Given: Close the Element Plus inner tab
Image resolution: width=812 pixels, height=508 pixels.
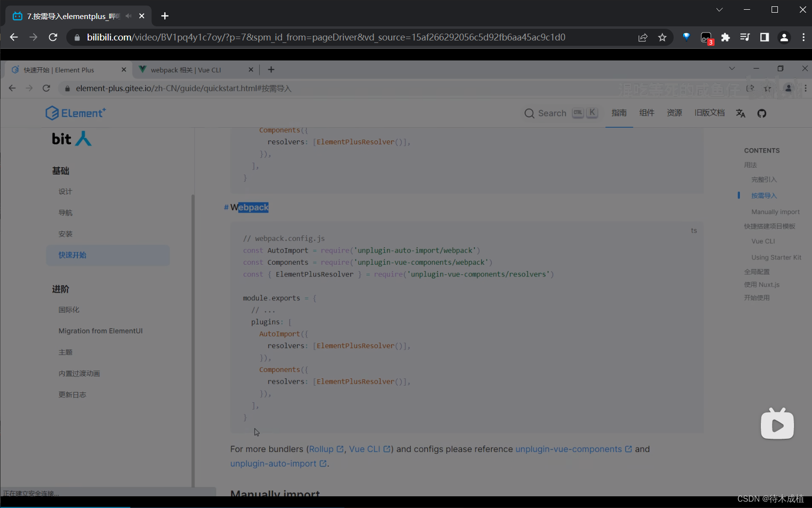Looking at the screenshot, I should [x=124, y=70].
